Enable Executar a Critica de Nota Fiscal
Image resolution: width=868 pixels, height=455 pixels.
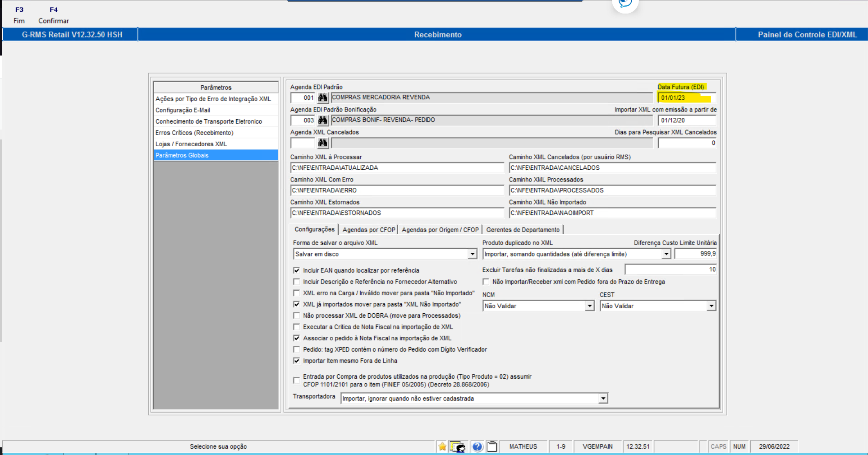tap(297, 326)
